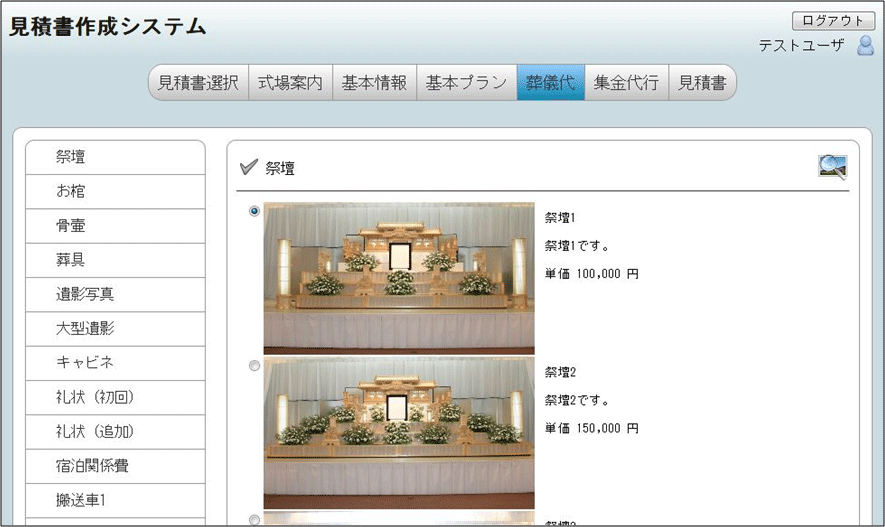Click the 見積書作成システム title
The image size is (885, 527).
pos(108,27)
